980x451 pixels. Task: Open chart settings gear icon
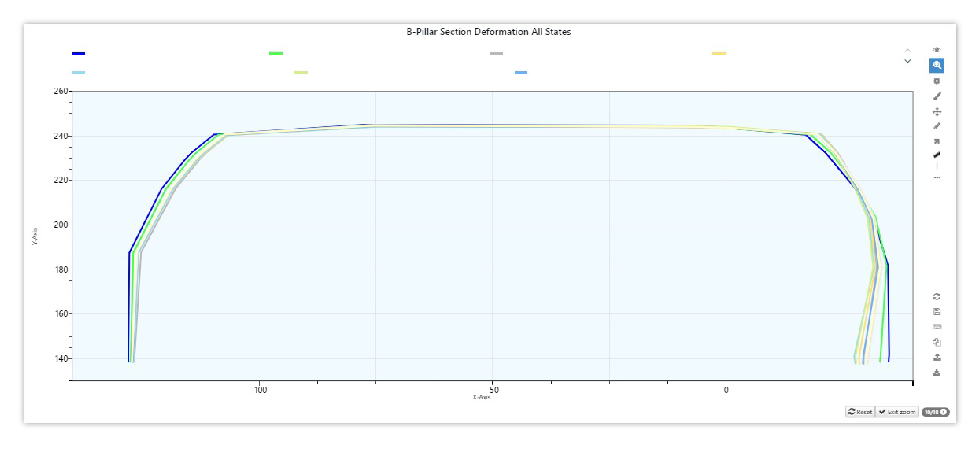tap(937, 81)
